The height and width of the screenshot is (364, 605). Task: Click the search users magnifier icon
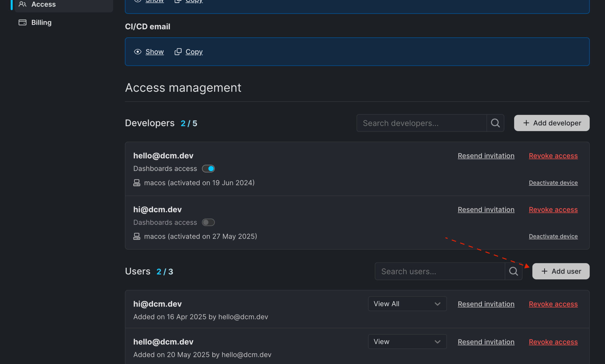(513, 271)
